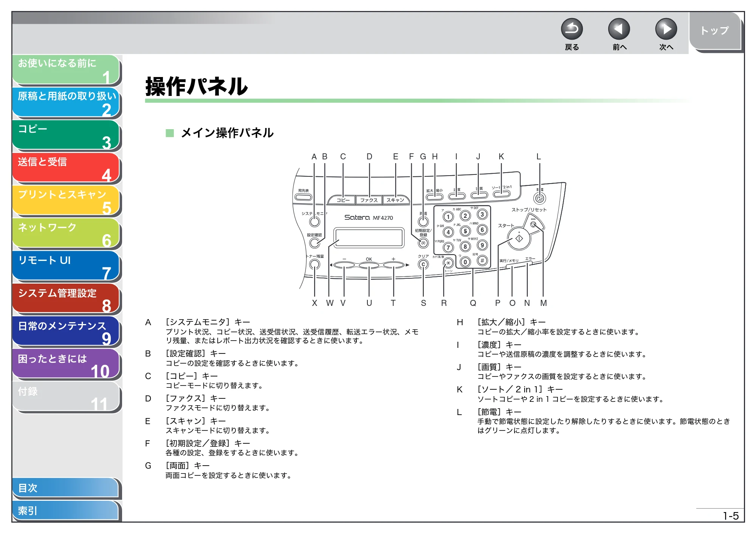Viewport: 756px width, 534px height.
Task: Click numeric key 0 in diagram
Action: [x=465, y=262]
